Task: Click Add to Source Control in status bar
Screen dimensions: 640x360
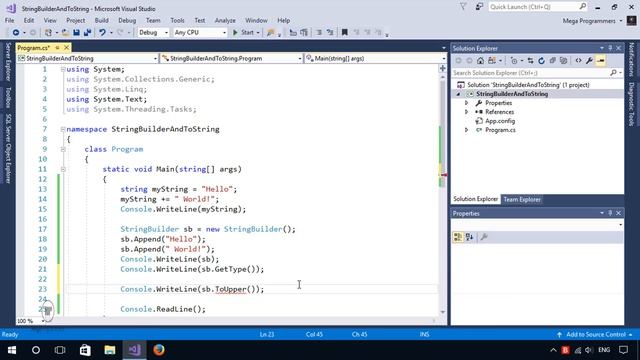Action: [x=596, y=334]
